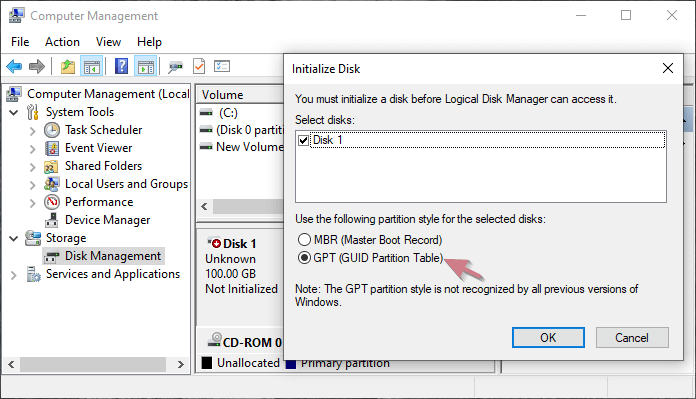Select Event Viewer label in tree
Image resolution: width=696 pixels, height=399 pixels.
point(99,148)
